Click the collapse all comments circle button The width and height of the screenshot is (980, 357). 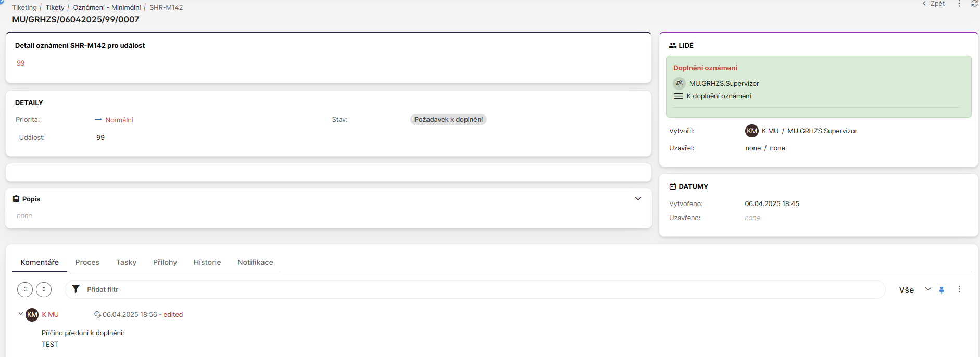44,289
